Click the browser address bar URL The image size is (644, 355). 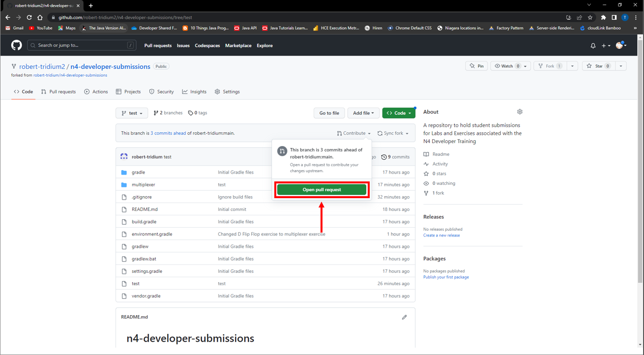coord(125,18)
